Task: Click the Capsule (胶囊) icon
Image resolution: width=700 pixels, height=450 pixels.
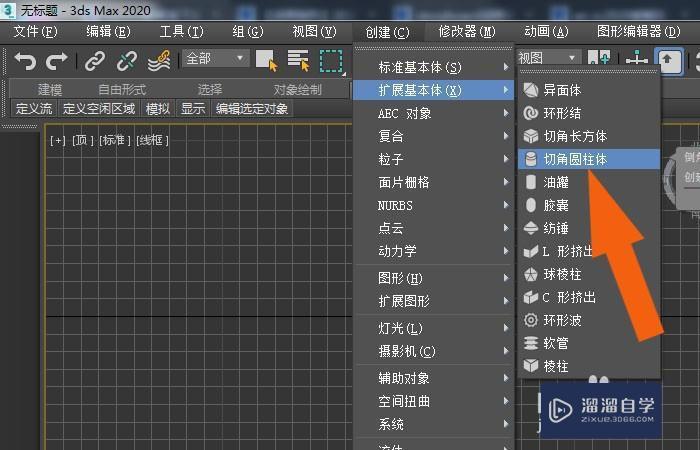Action: click(530, 205)
